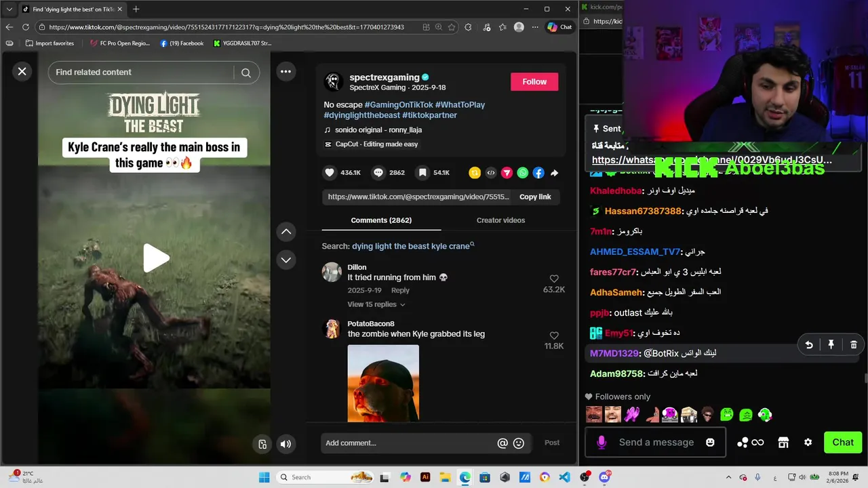Viewport: 868px width, 488px height.
Task: Open Visual Studio Code from taskbar
Action: (565, 477)
